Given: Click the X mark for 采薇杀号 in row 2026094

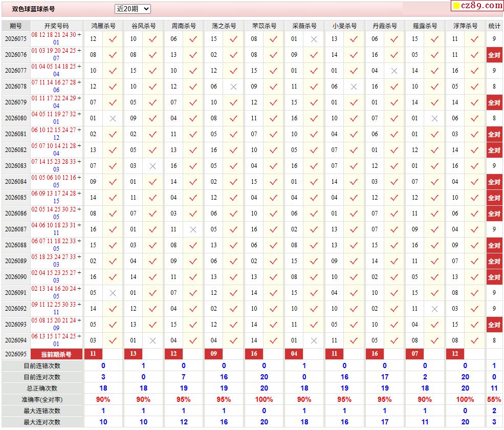Looking at the screenshot, I should [314, 340].
